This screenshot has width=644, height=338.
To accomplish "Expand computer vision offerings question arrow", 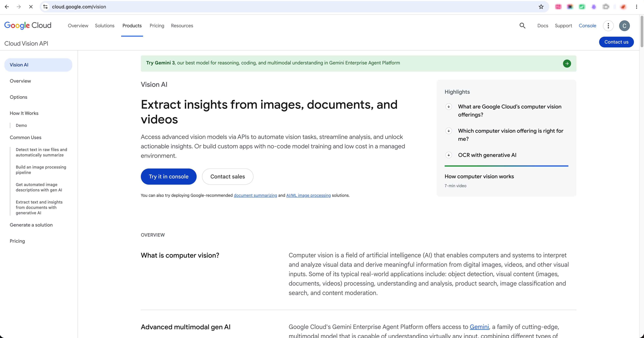I will [x=449, y=107].
